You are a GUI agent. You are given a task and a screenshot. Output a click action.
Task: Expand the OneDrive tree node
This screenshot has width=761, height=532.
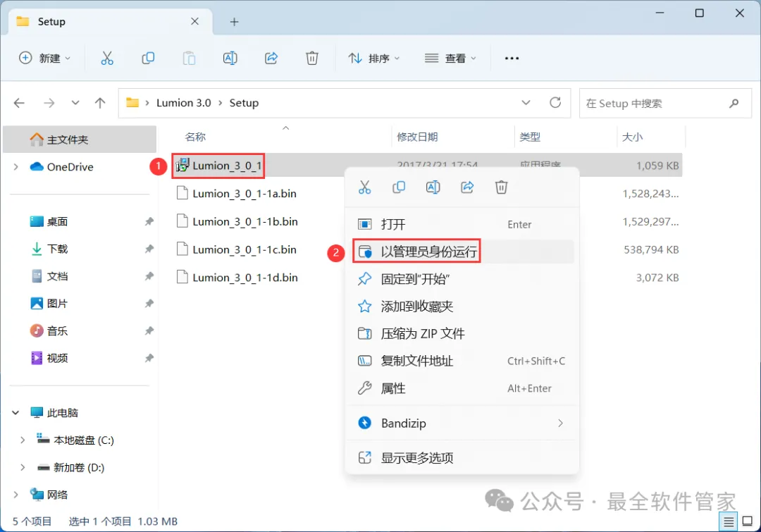pos(16,167)
